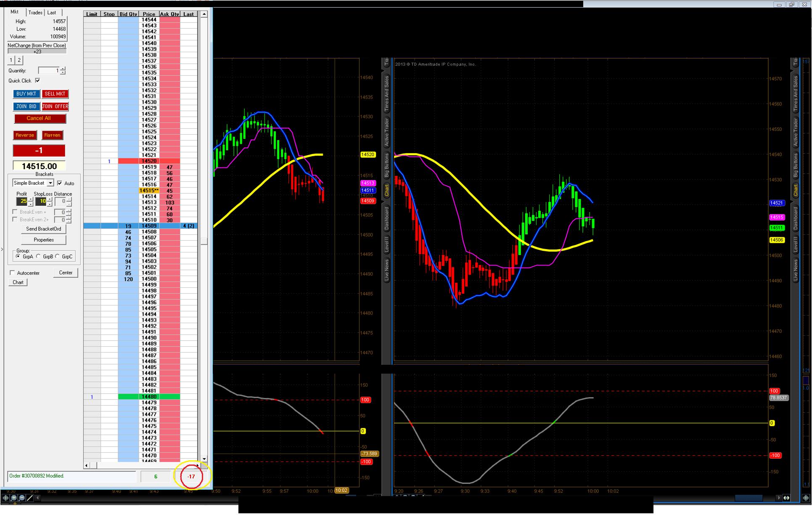Click the JOIN BID button
The height and width of the screenshot is (515, 812).
click(26, 106)
